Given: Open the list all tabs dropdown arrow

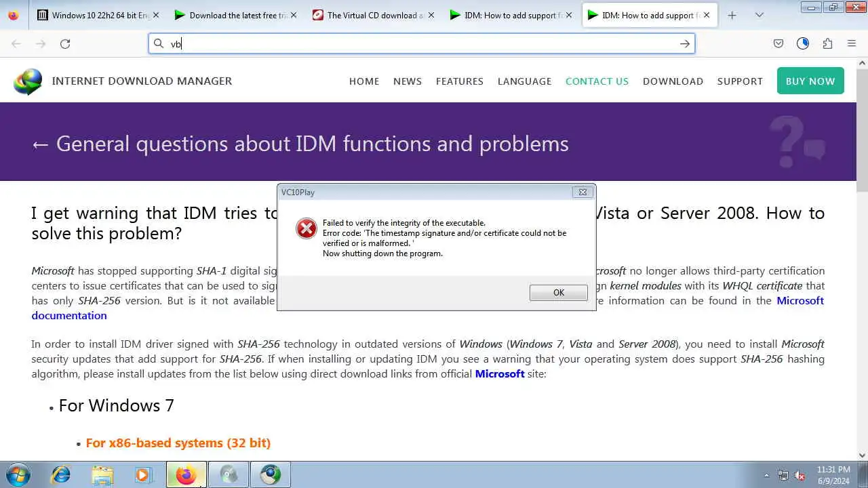Looking at the screenshot, I should 759,15.
